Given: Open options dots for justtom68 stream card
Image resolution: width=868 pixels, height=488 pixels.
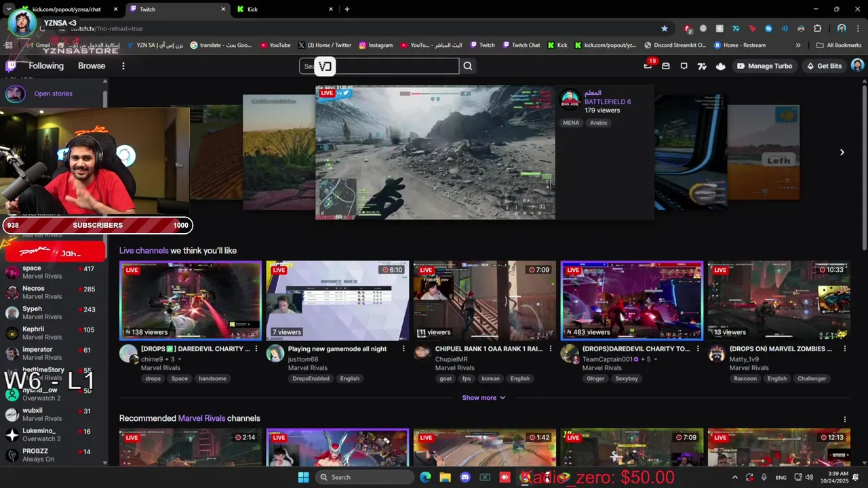Looking at the screenshot, I should (403, 348).
